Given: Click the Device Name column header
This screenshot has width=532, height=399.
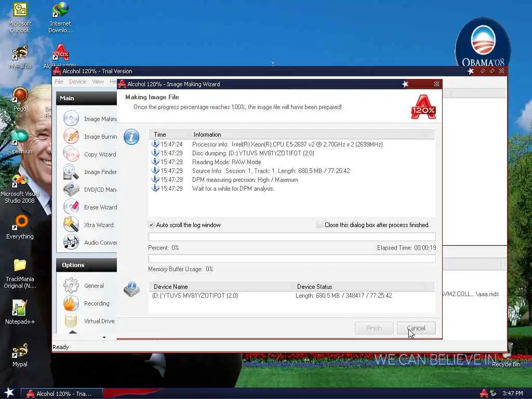Looking at the screenshot, I should tap(220, 287).
